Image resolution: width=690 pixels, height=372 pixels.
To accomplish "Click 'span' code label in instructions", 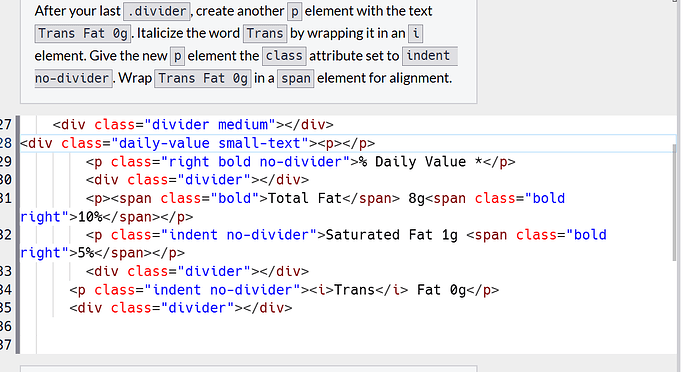I will [x=296, y=78].
